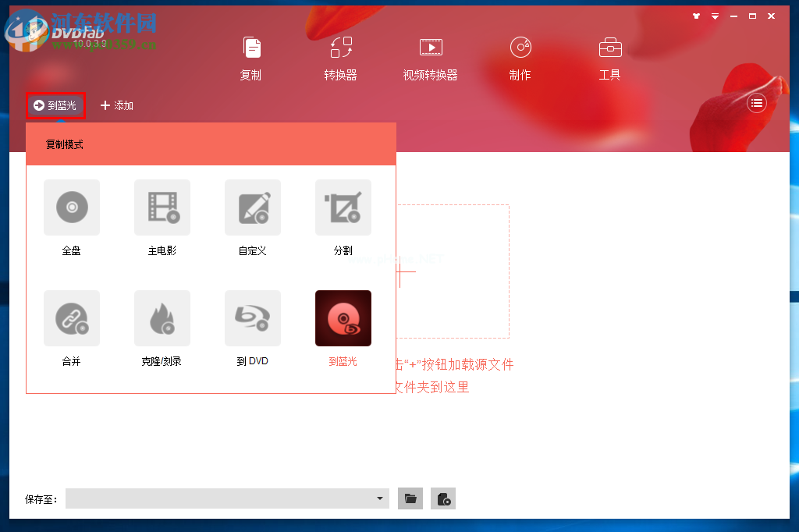
Task: Select the 主电影 (Main Movie) mode
Action: pyautogui.click(x=162, y=218)
